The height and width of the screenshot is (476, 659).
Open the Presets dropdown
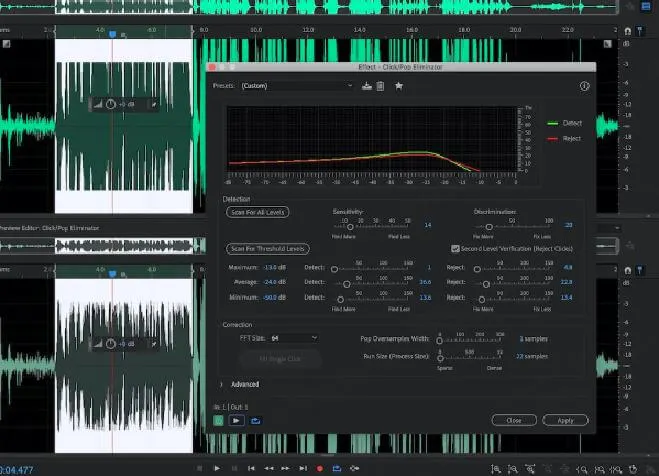coord(297,87)
